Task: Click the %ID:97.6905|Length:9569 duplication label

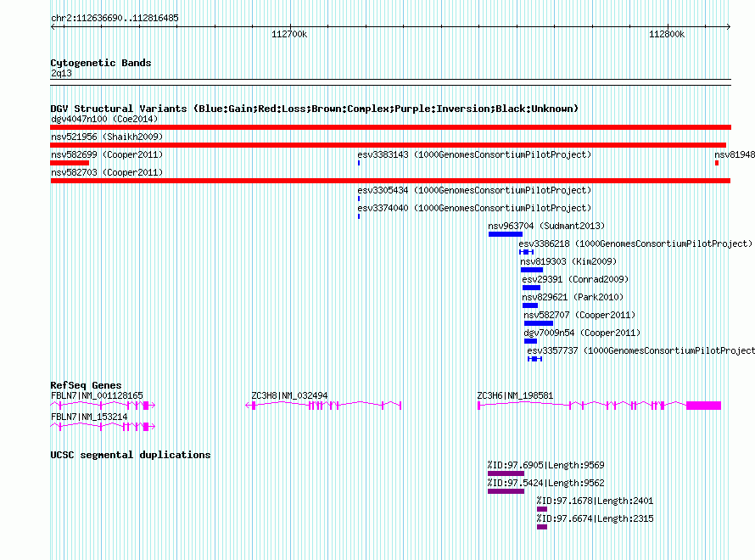Action: coord(545,465)
